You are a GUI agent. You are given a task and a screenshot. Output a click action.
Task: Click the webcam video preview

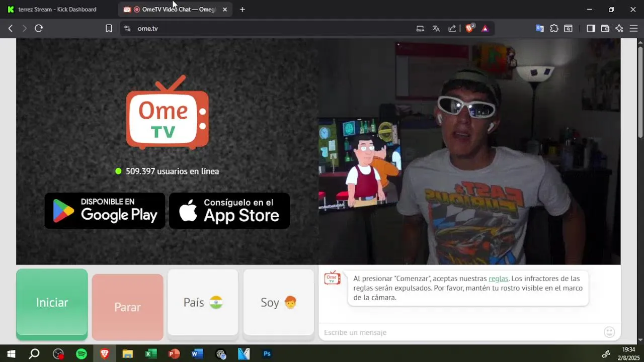(469, 152)
